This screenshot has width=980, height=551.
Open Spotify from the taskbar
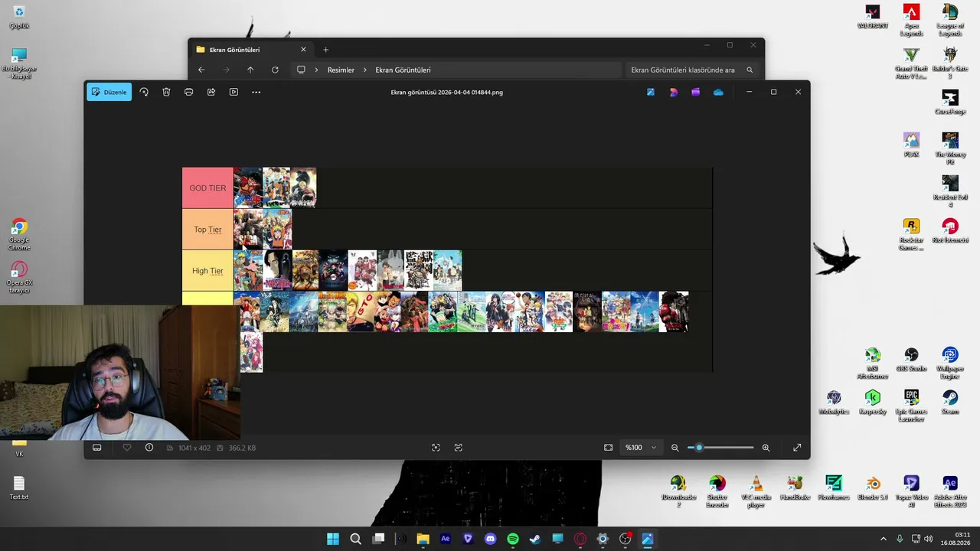[x=513, y=539]
